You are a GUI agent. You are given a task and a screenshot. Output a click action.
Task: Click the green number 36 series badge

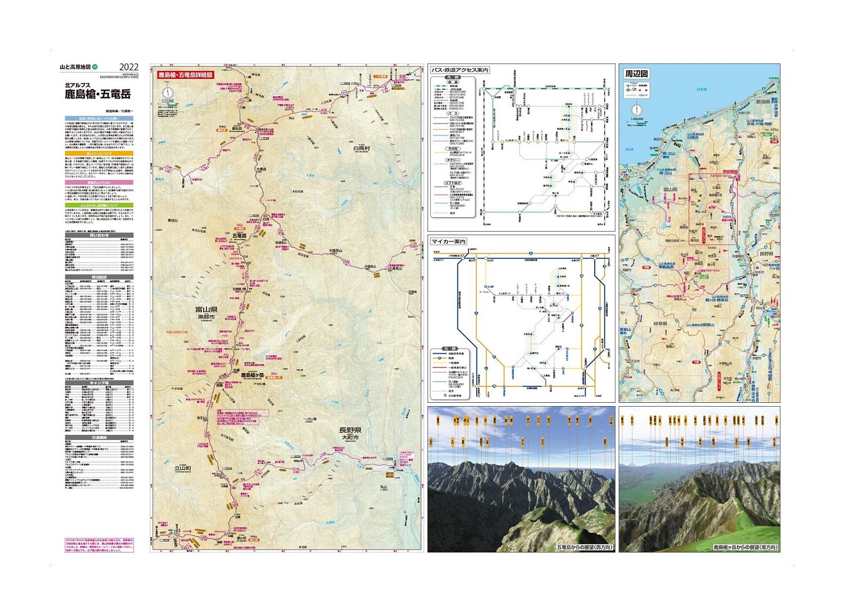click(95, 67)
